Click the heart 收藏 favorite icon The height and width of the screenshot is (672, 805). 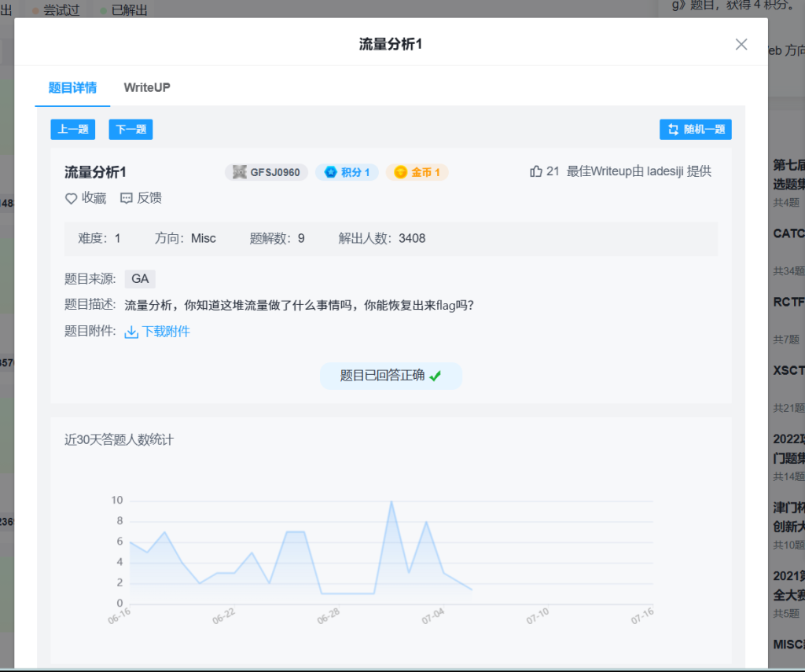coord(71,199)
